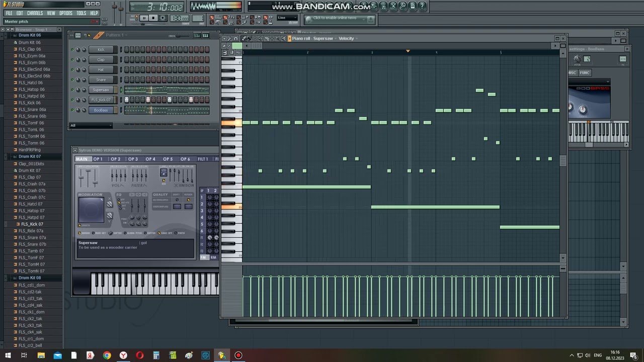Collapse the Drum Kit 07 browser folder
Viewport: 644px width, 362px height.
[30, 157]
